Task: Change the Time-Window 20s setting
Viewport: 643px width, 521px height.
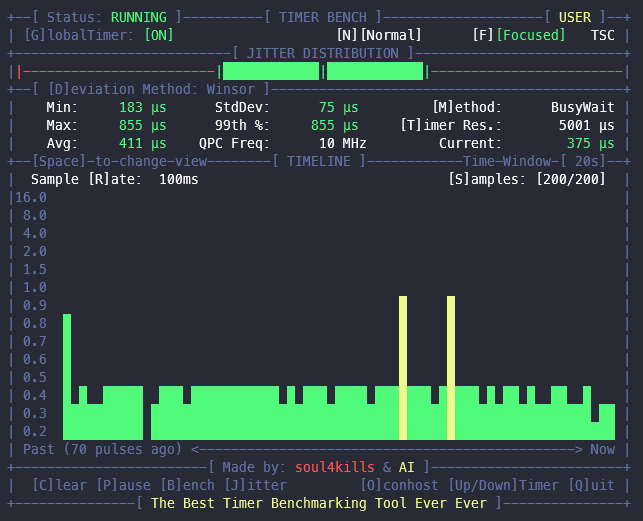Action: pyautogui.click(x=534, y=161)
